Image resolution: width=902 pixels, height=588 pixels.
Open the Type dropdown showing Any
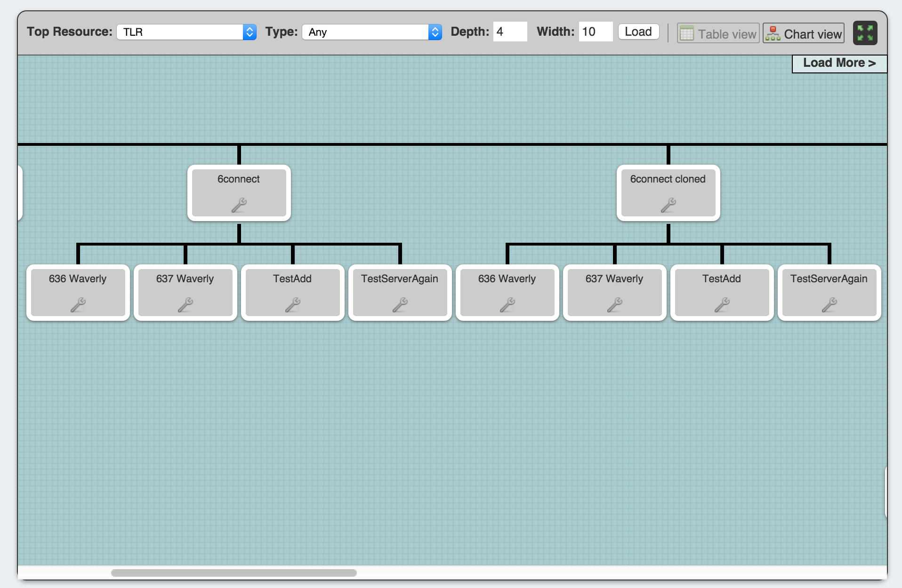tap(372, 32)
